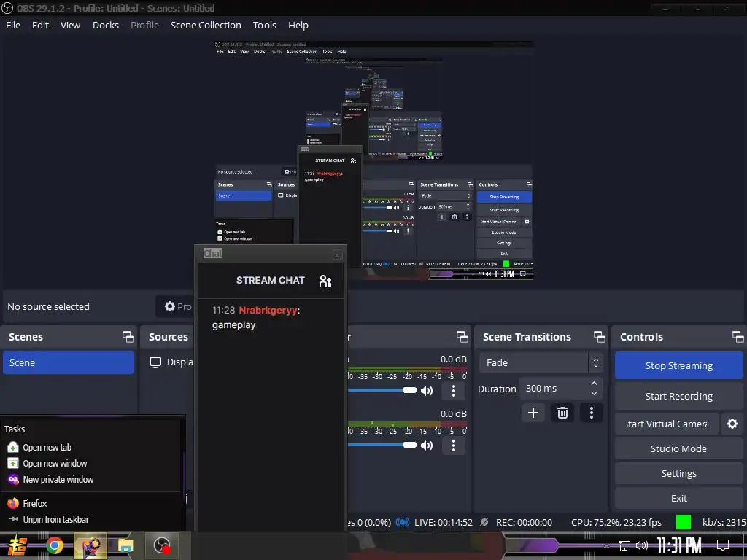Click Stop Streaming button
This screenshot has width=747, height=560.
pos(679,365)
